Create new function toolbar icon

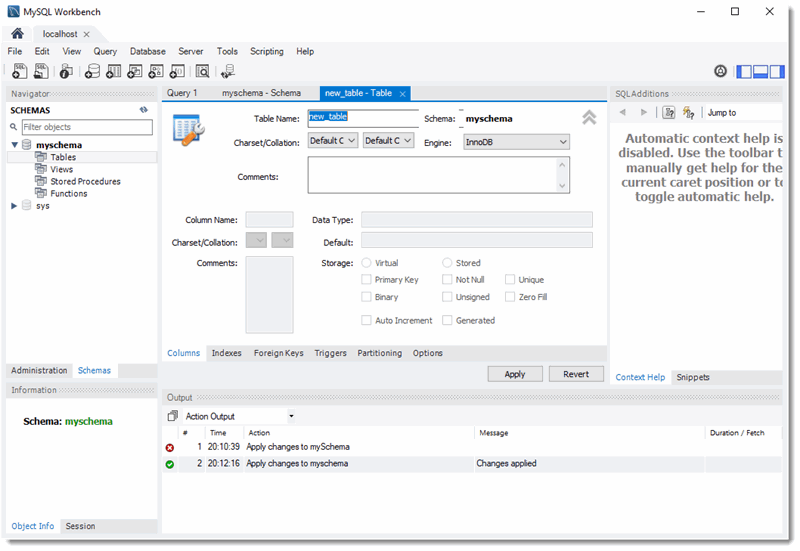(177, 71)
